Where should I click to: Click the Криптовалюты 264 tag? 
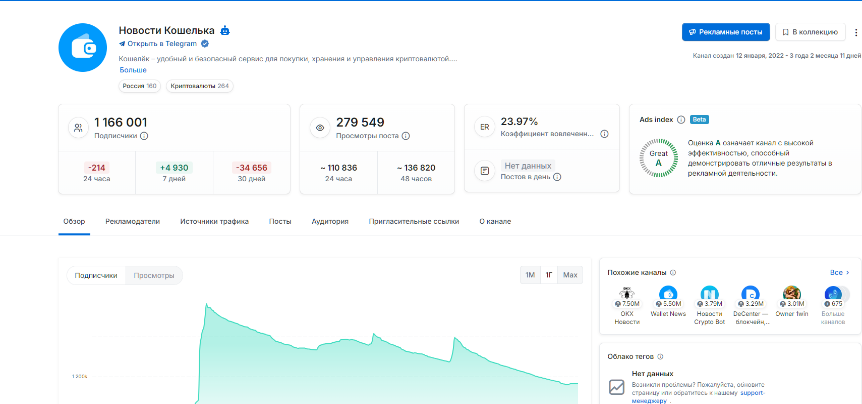pos(200,86)
